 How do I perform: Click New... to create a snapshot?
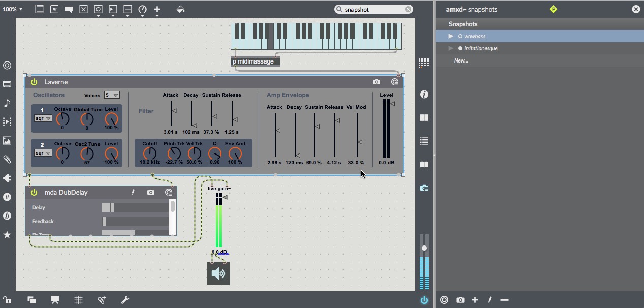click(461, 60)
